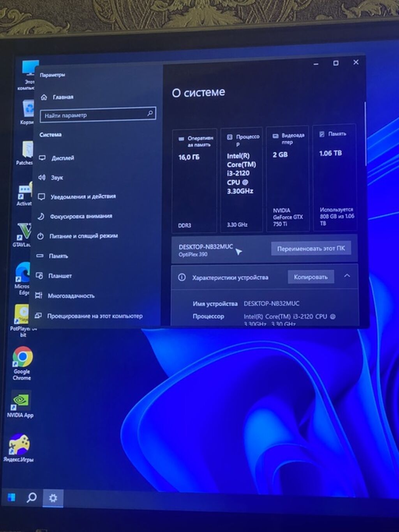Click Переименовать этот ПК button
The width and height of the screenshot is (399, 532).
point(311,248)
